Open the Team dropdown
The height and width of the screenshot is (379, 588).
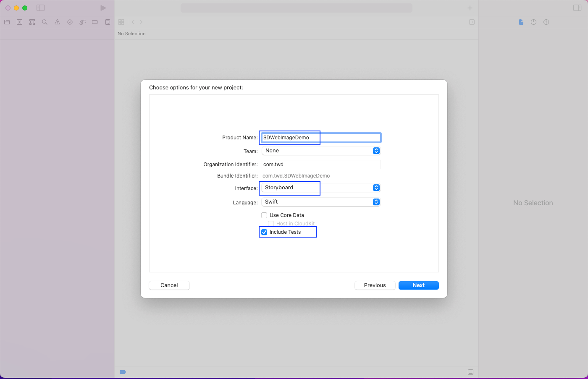[321, 151]
